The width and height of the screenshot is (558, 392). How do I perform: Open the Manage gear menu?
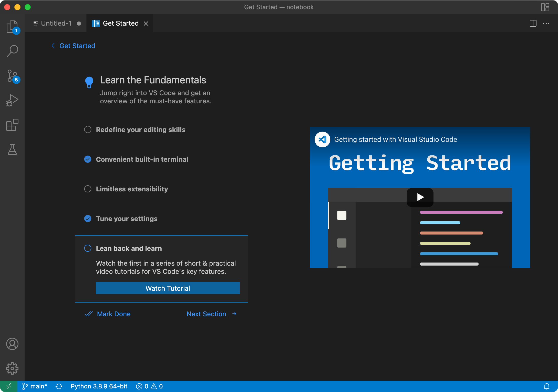(x=12, y=368)
